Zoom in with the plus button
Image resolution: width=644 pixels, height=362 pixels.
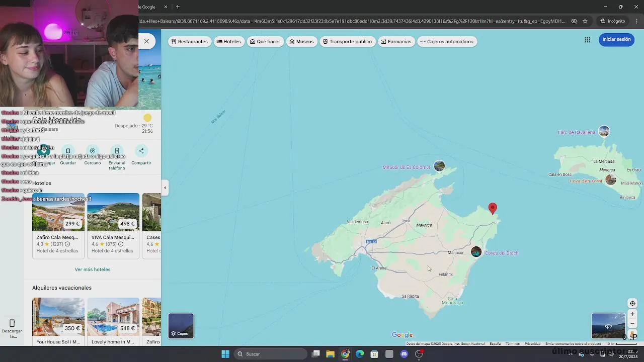pos(632,314)
